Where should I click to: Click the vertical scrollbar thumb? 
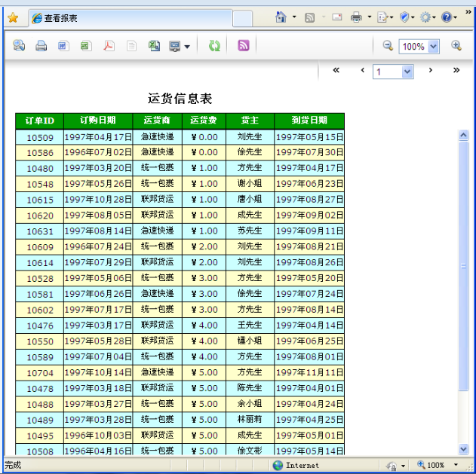[x=463, y=266]
